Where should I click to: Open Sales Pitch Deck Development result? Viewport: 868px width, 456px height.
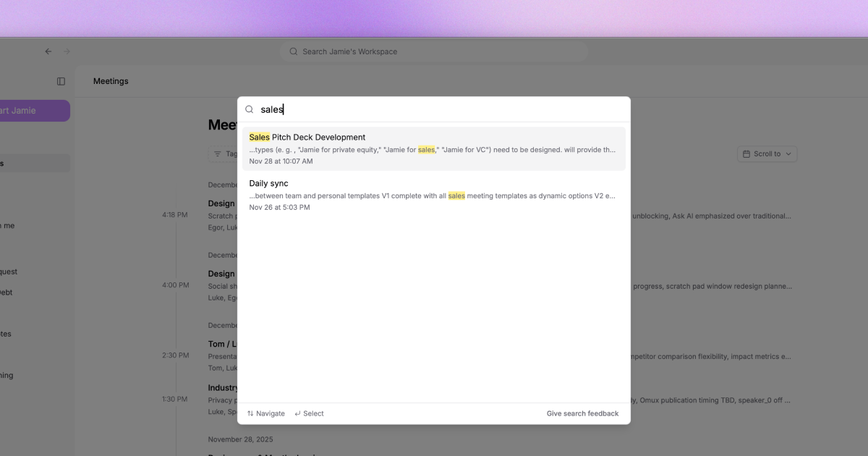(x=434, y=148)
